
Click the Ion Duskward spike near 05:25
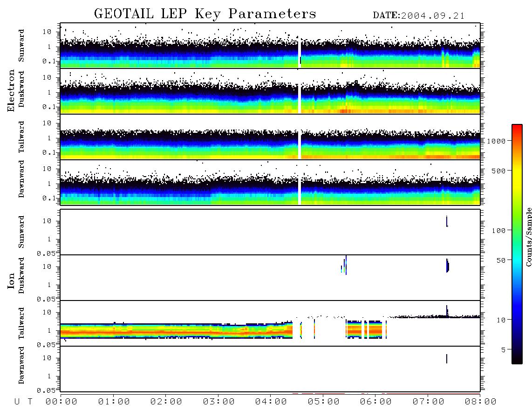tap(344, 266)
